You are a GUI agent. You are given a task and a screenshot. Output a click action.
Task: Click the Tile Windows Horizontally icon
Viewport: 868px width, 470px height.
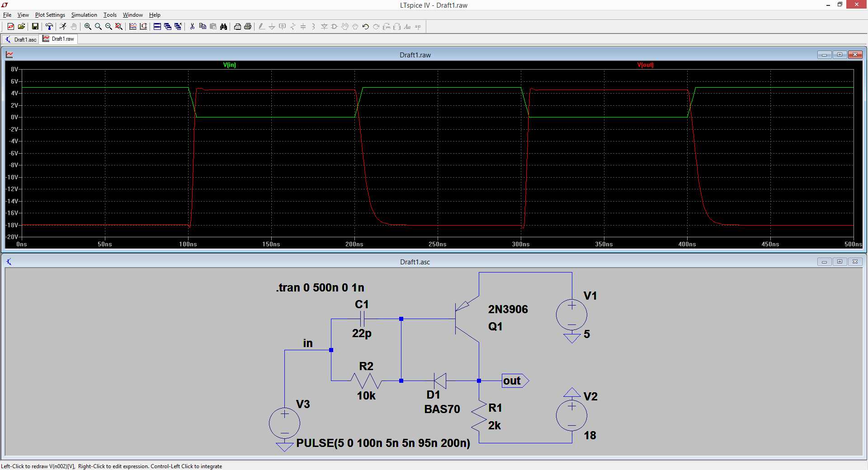157,27
